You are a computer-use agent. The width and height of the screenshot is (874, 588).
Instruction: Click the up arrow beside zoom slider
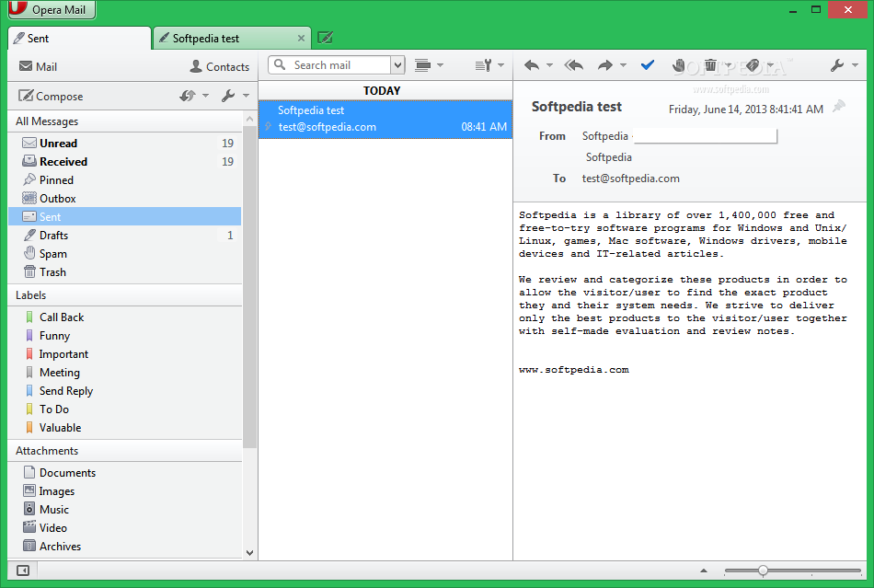[704, 571]
